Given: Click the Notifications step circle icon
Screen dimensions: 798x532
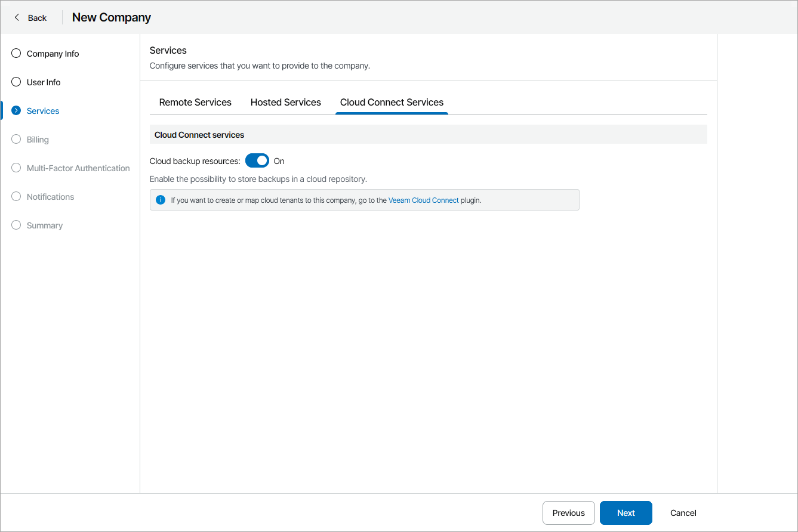Looking at the screenshot, I should (16, 197).
